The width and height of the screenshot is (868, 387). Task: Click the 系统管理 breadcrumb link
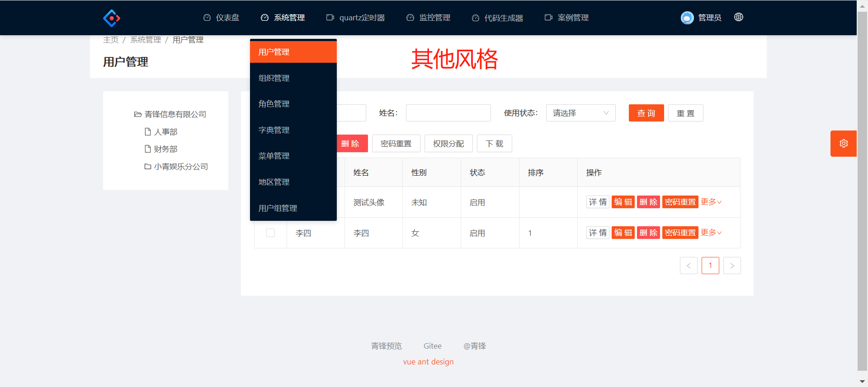point(146,40)
